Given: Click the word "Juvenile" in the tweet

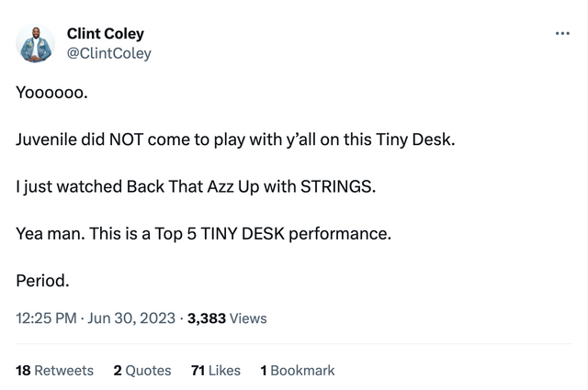Looking at the screenshot, I should tap(46, 140).
